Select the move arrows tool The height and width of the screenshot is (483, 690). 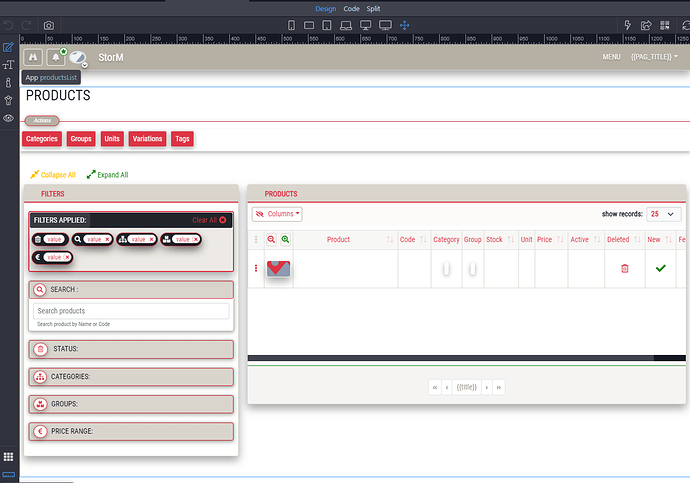pyautogui.click(x=404, y=26)
